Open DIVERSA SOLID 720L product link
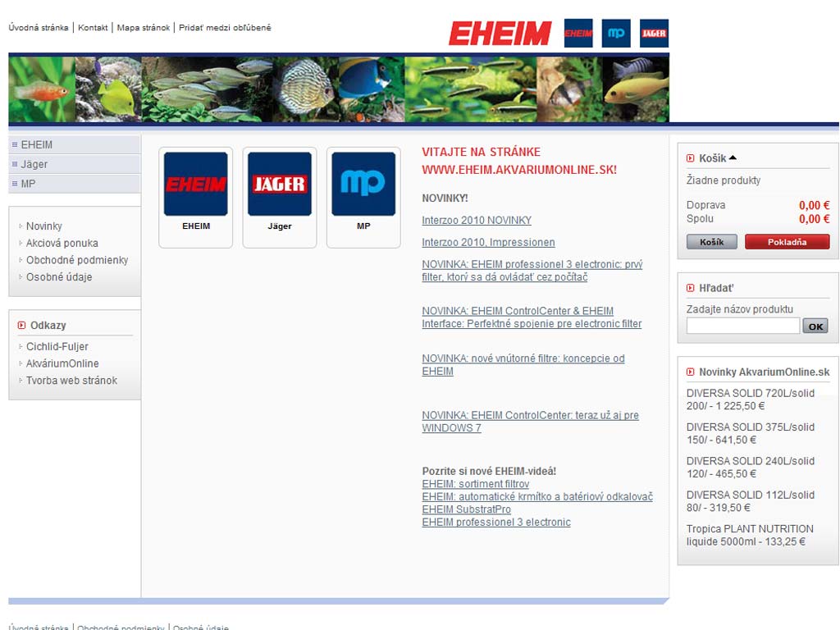 [x=751, y=399]
